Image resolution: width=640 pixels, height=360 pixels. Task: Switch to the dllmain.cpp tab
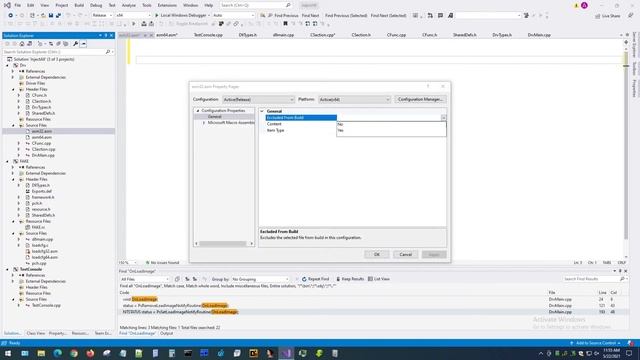[283, 35]
